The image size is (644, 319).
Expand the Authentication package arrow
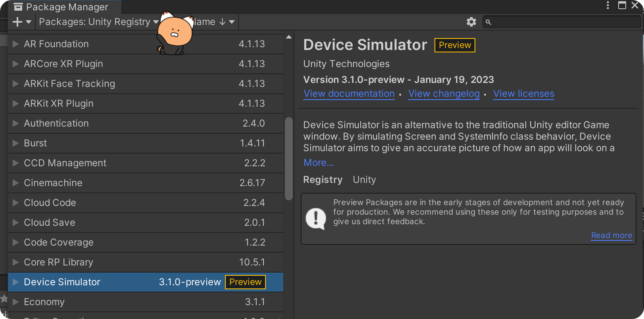pos(15,123)
